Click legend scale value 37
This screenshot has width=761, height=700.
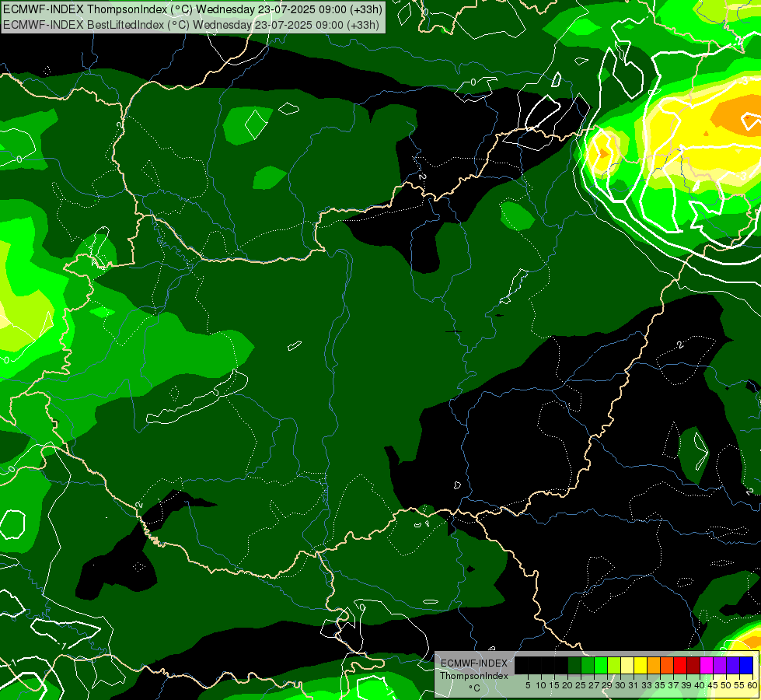point(674,685)
